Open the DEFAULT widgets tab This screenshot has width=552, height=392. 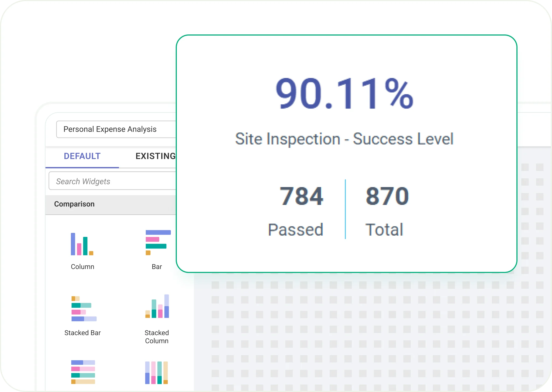(x=82, y=156)
